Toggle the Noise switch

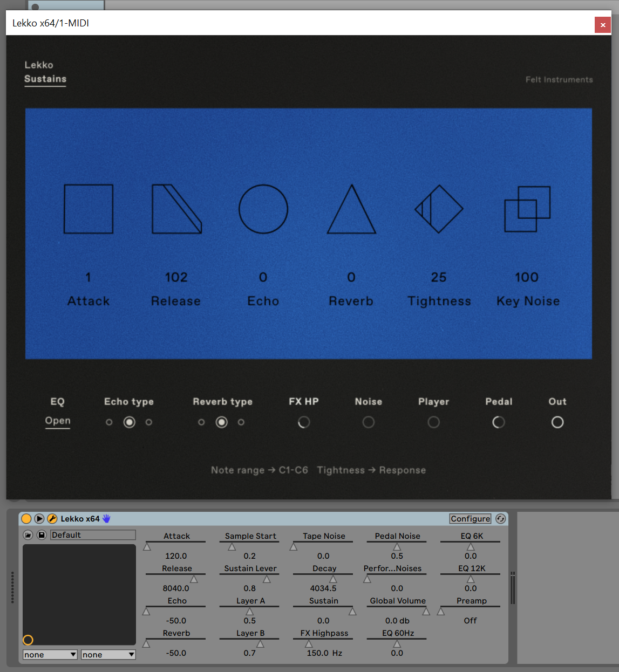369,422
